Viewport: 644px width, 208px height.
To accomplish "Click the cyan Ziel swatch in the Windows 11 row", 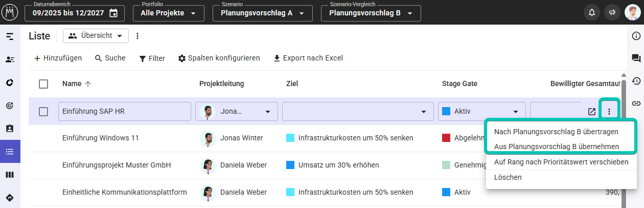I will 290,138.
